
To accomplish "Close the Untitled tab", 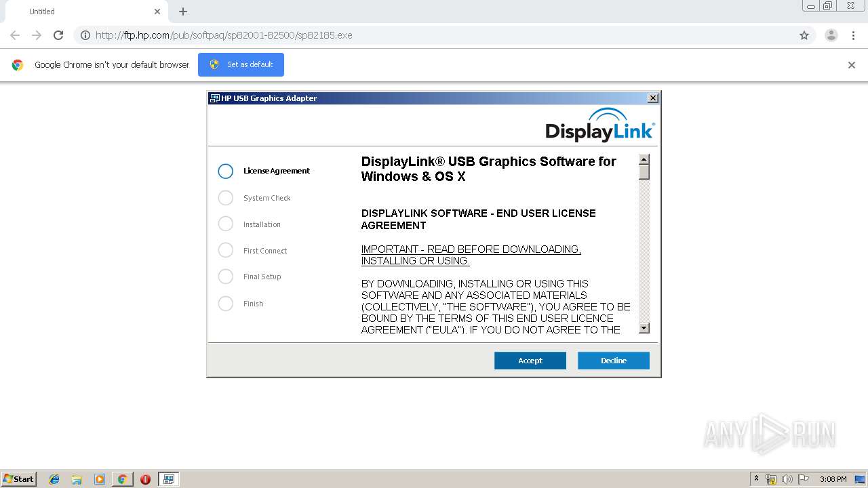I will click(157, 12).
